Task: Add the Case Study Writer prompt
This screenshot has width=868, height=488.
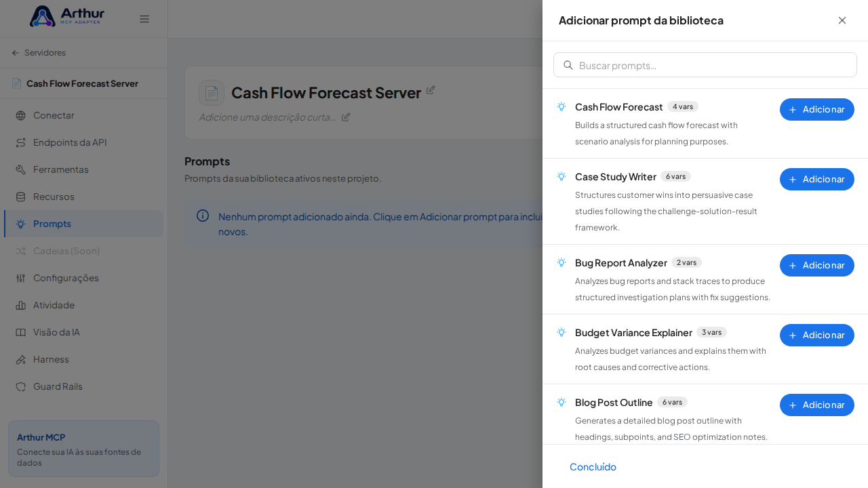Action: pyautogui.click(x=817, y=179)
